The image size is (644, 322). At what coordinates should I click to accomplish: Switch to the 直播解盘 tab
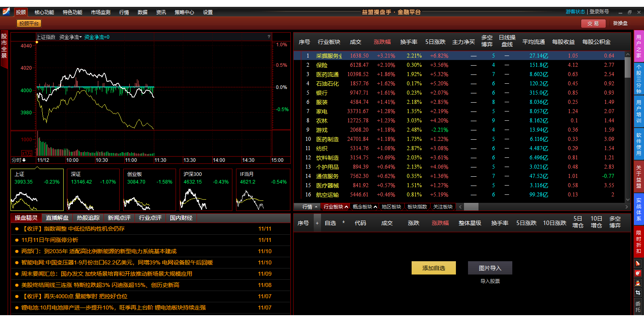tap(57, 218)
